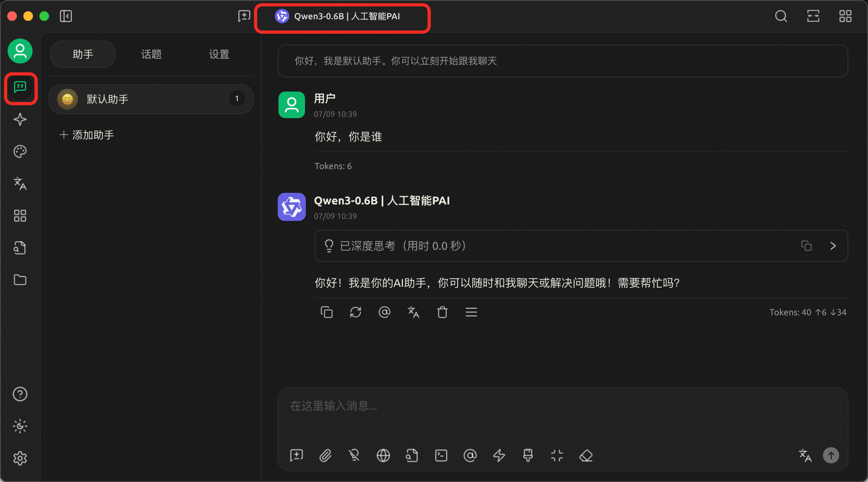Copy the assistant's reply
Image resolution: width=868 pixels, height=482 pixels.
pyautogui.click(x=327, y=312)
